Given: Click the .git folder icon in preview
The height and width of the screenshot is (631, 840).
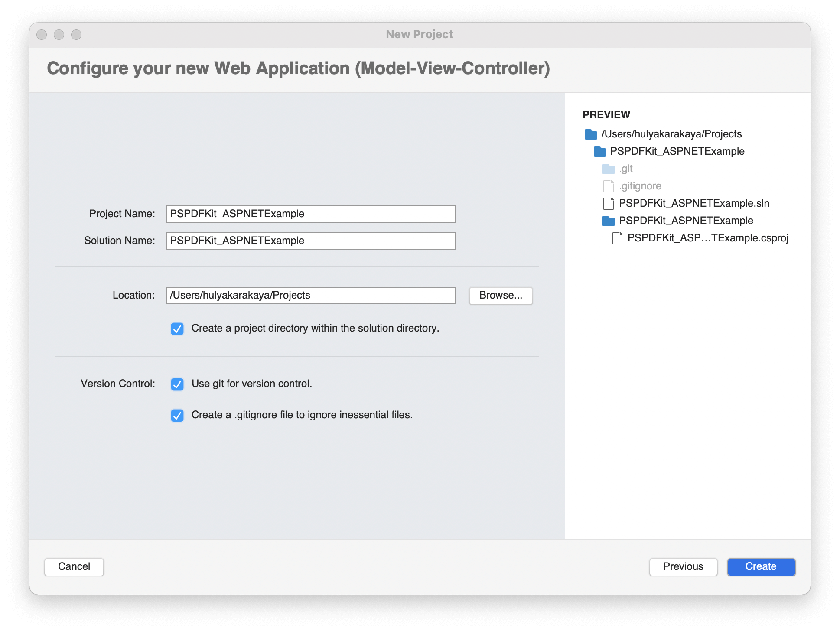Looking at the screenshot, I should click(608, 169).
